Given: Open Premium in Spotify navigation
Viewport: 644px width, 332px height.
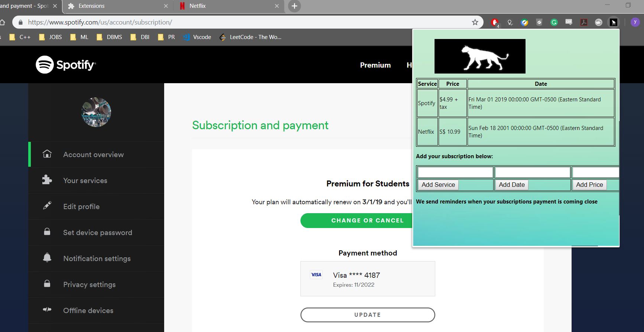Looking at the screenshot, I should (375, 65).
